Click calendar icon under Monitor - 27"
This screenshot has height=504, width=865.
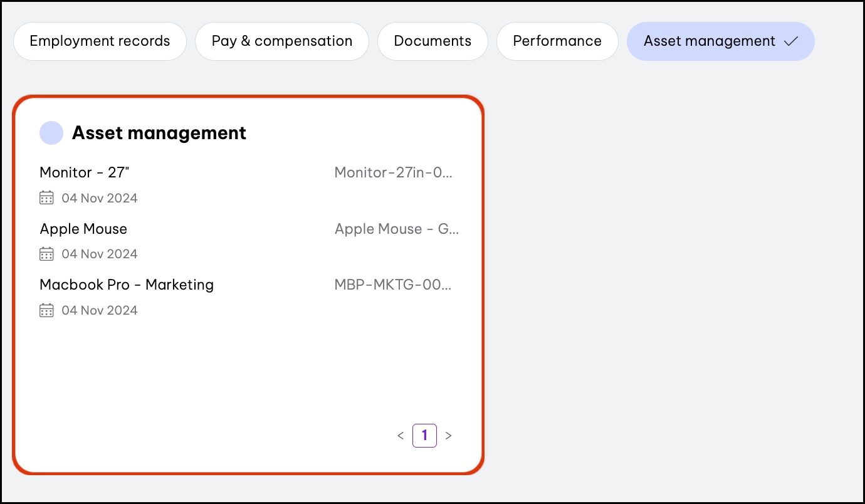(x=46, y=198)
